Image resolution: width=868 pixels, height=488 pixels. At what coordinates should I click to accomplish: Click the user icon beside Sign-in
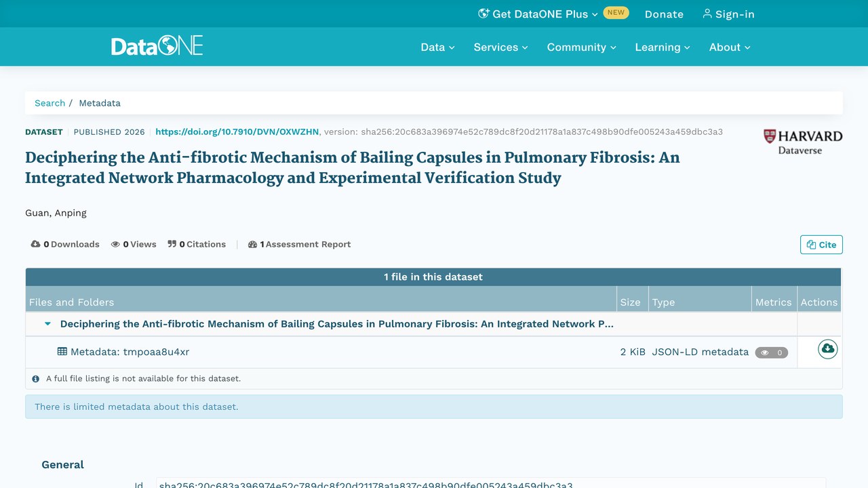[707, 14]
